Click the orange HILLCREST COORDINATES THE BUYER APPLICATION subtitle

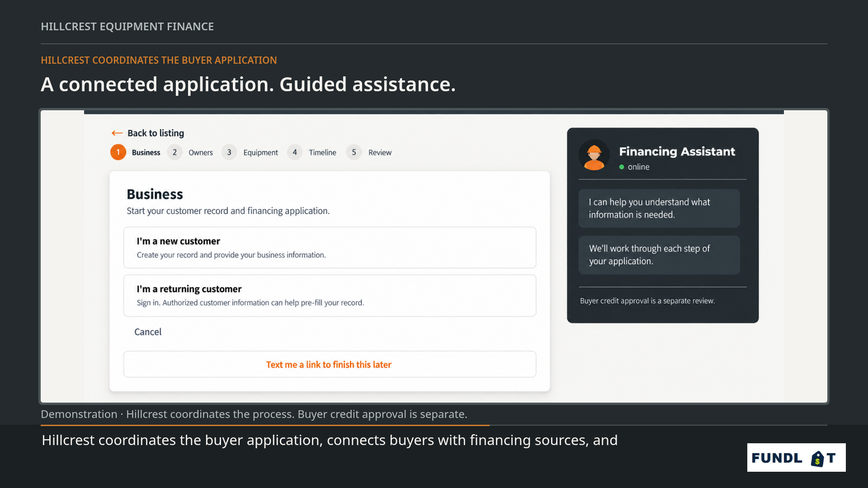point(159,60)
